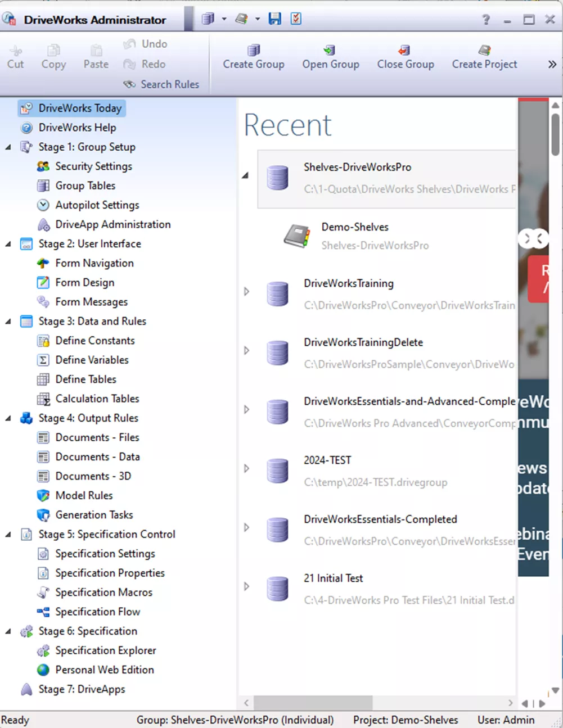563x728 pixels.
Task: Click Define Tables icon
Action: 43,379
